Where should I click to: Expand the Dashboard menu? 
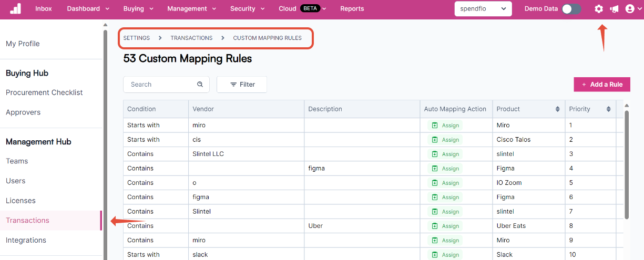click(88, 9)
